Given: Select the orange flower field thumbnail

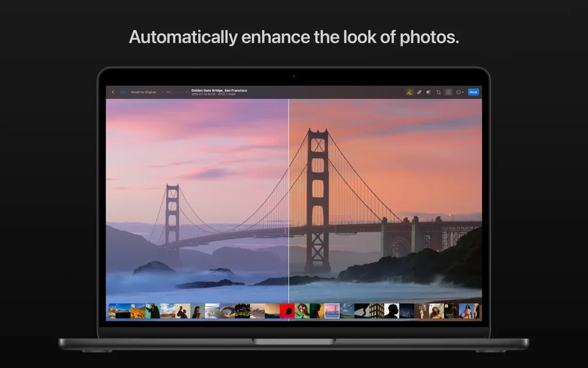Looking at the screenshot, I should (138, 311).
